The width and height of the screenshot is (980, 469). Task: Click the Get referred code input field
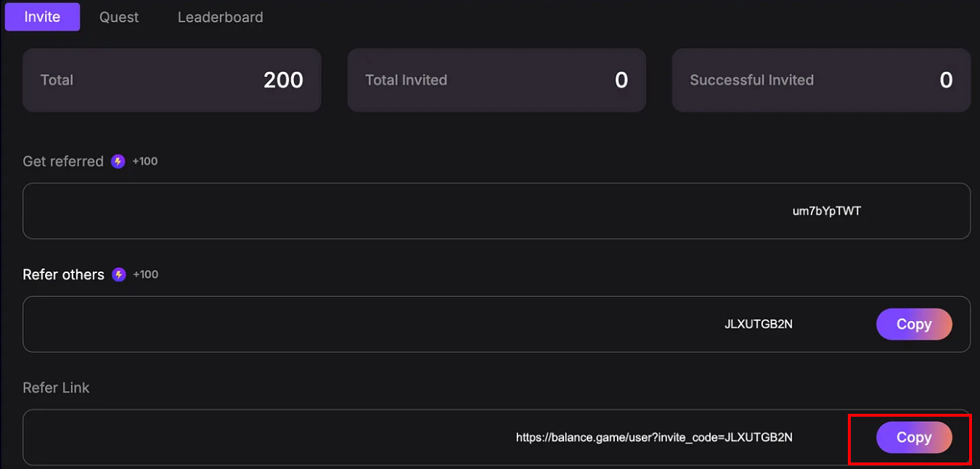pos(497,211)
